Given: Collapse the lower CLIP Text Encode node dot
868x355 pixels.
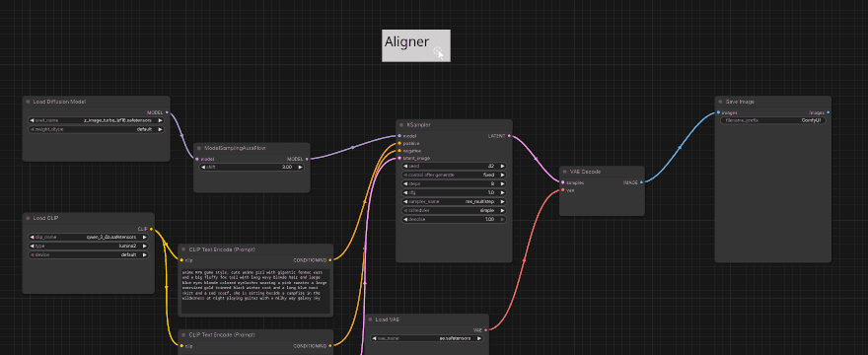Looking at the screenshot, I should pyautogui.click(x=183, y=335).
